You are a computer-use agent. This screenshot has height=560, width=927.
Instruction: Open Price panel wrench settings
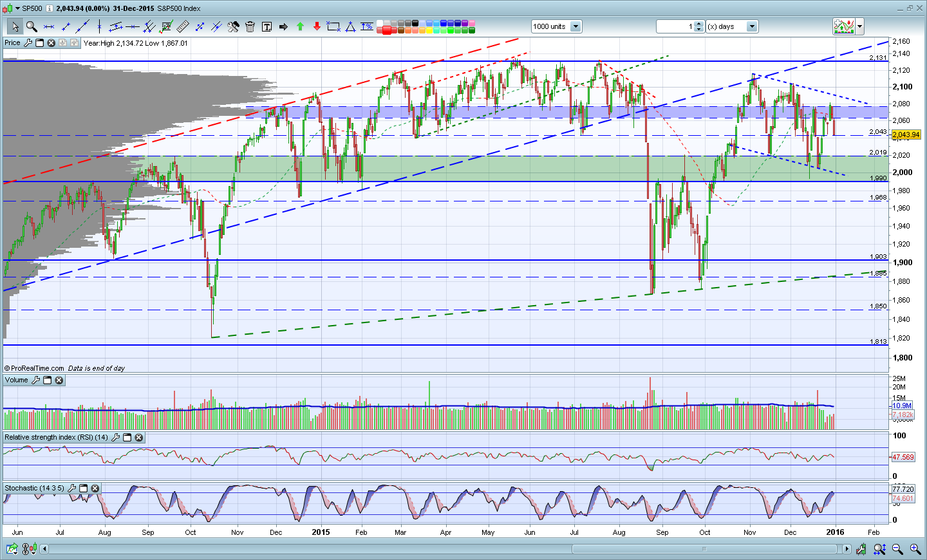pos(28,43)
